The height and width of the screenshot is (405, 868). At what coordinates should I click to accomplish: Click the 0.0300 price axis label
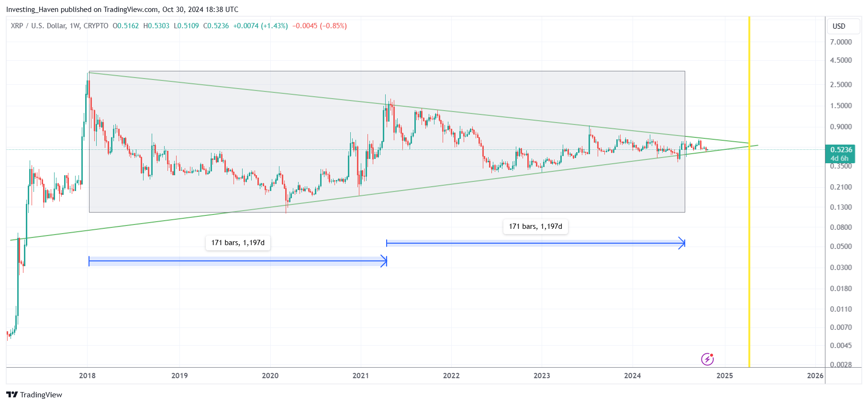841,268
